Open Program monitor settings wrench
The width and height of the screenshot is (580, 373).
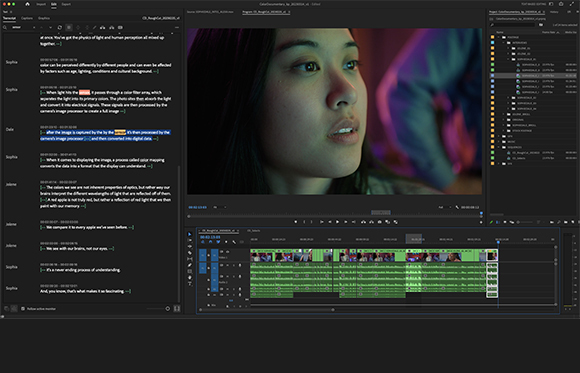(457, 207)
